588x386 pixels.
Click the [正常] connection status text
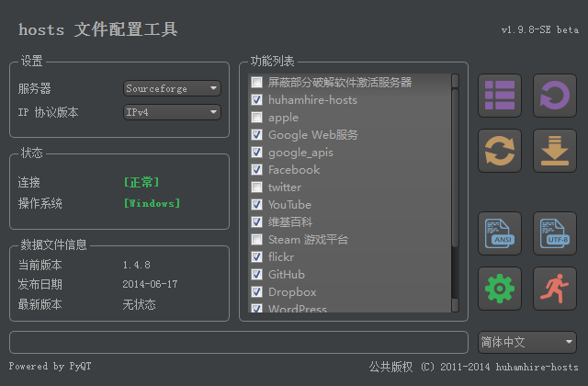pyautogui.click(x=141, y=182)
